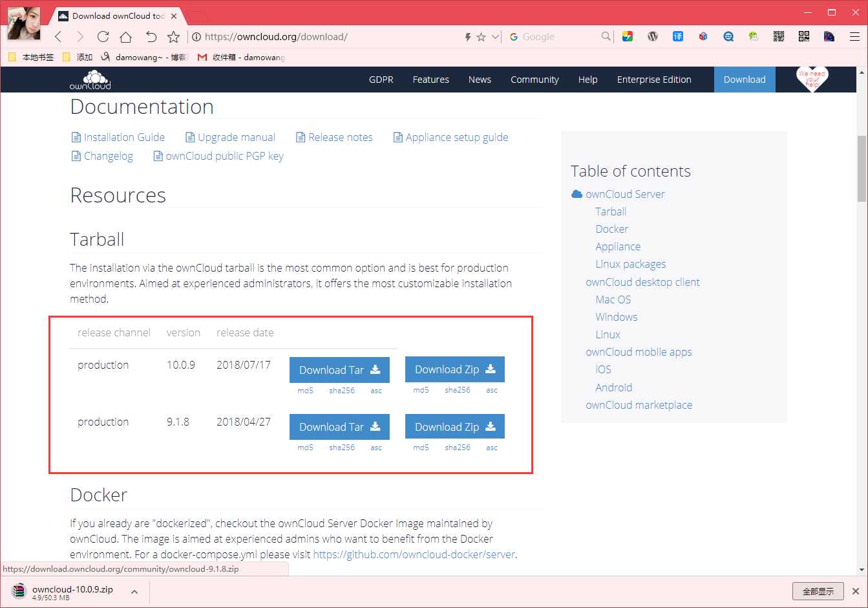
Task: Jump to ownCloud desktop client section
Action: point(642,282)
